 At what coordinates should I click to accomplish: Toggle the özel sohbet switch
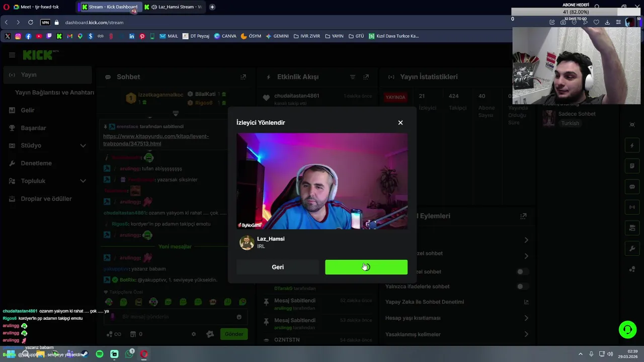523,271
